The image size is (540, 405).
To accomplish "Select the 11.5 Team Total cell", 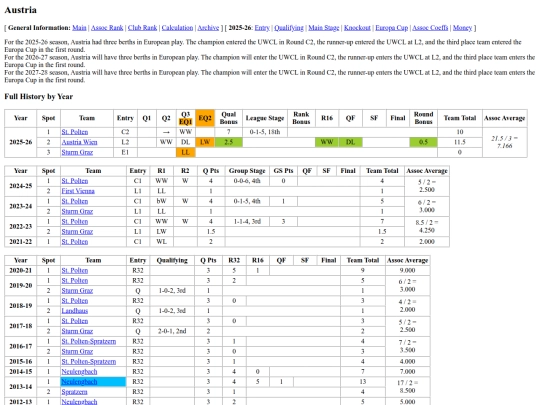I will pyautogui.click(x=460, y=142).
